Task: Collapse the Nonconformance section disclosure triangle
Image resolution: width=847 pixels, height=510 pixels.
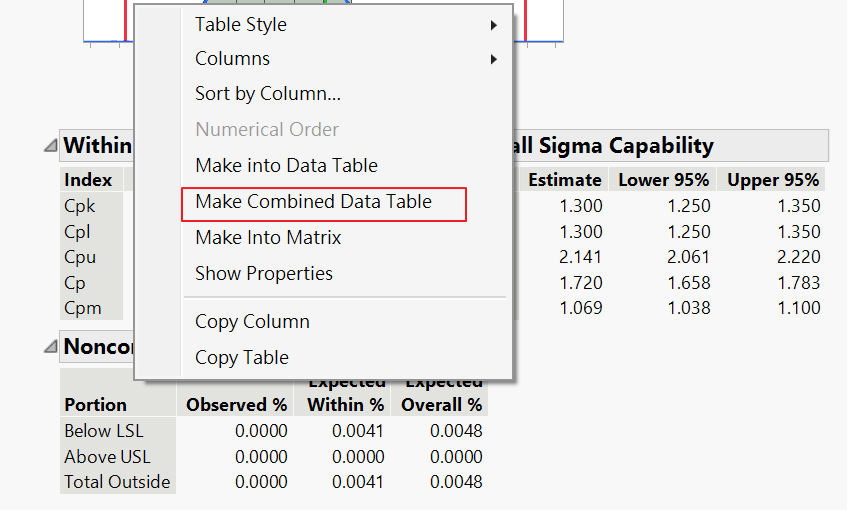Action: pyautogui.click(x=50, y=347)
